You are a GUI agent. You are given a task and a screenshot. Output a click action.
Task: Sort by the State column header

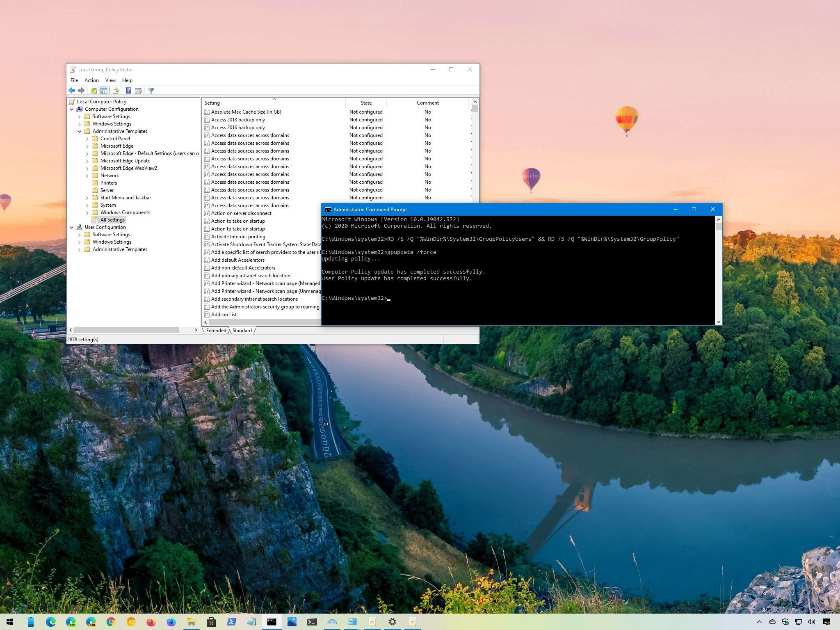[x=366, y=103]
